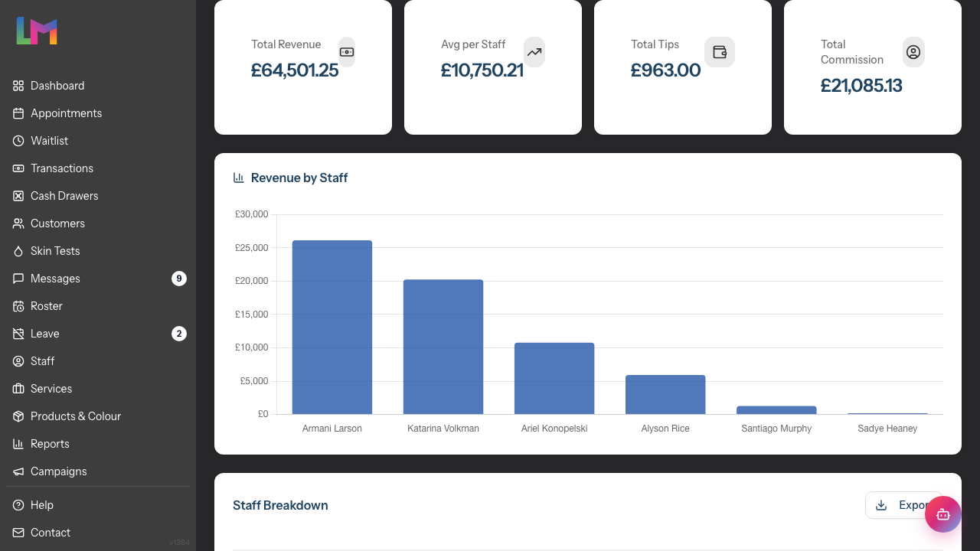Click the Roster calendar-clock icon
The image size is (980, 551).
click(18, 306)
